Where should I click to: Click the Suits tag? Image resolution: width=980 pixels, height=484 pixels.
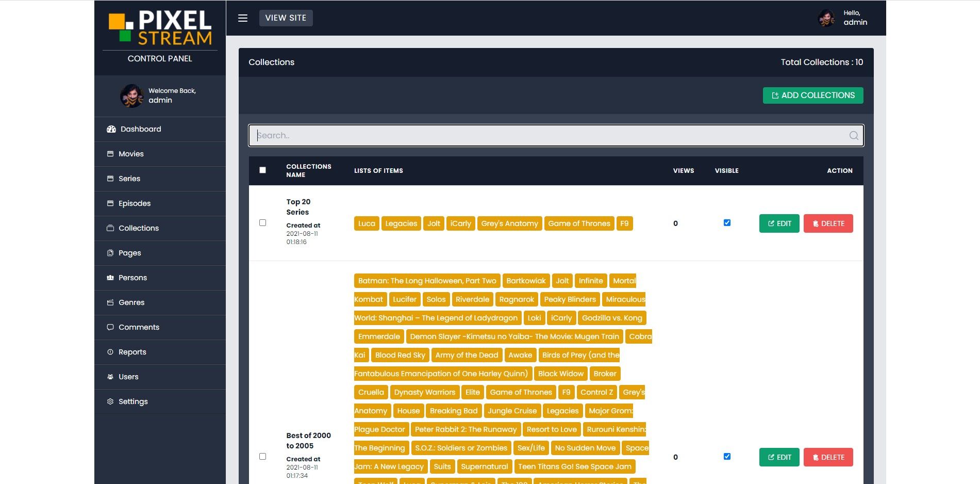click(442, 466)
